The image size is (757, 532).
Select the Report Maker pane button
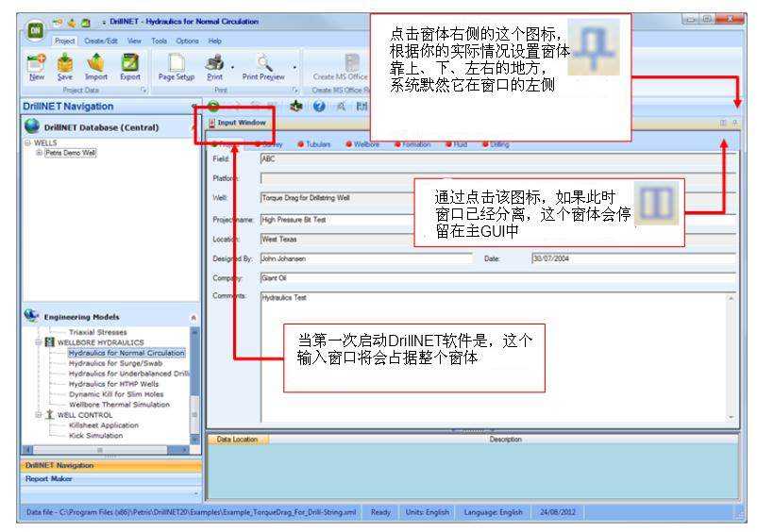[x=111, y=479]
